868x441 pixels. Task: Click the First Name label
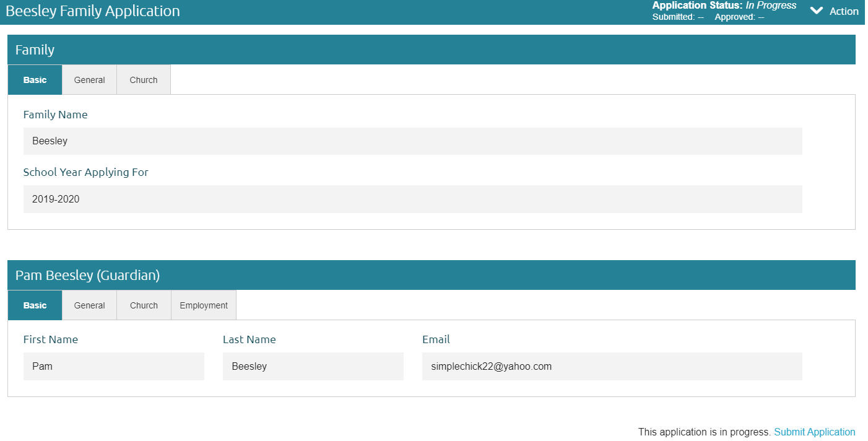tap(51, 339)
